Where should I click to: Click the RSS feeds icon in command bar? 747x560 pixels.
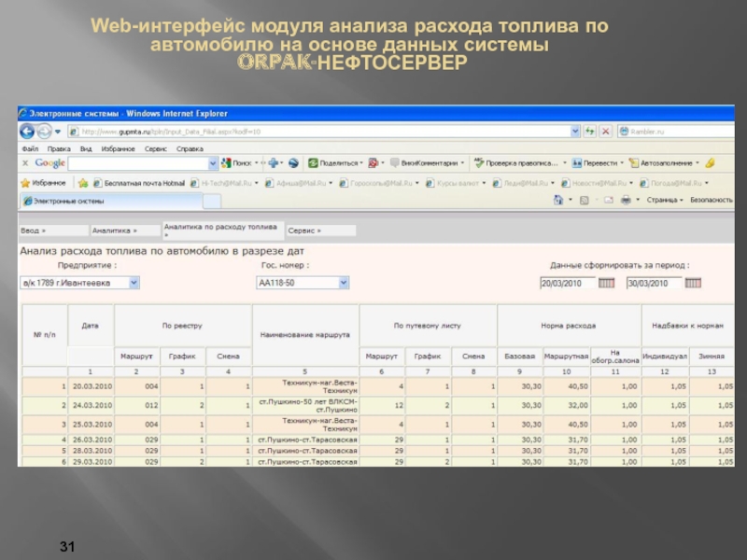click(585, 200)
